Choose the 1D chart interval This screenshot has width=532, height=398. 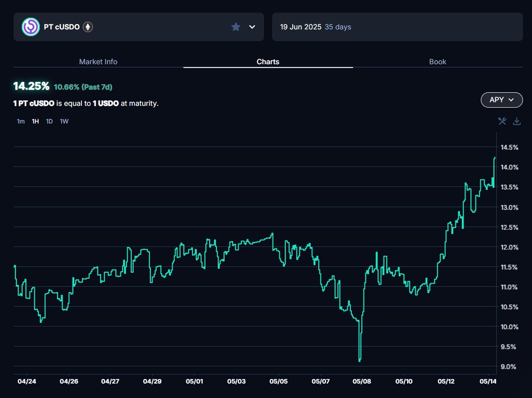click(49, 121)
